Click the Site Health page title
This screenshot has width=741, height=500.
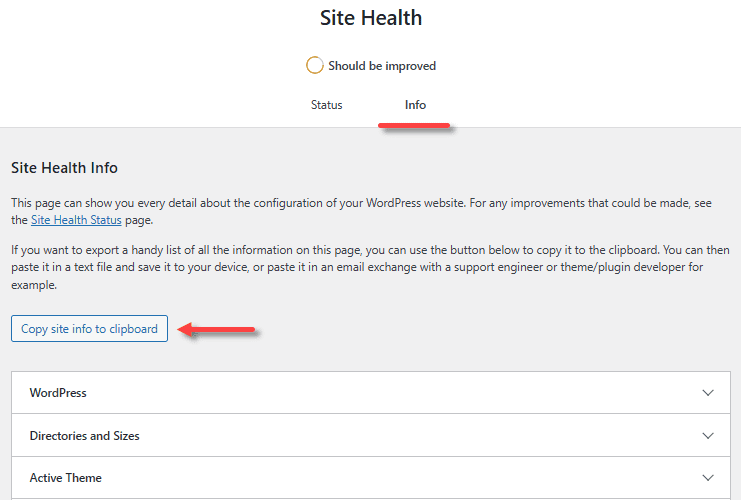(x=371, y=18)
